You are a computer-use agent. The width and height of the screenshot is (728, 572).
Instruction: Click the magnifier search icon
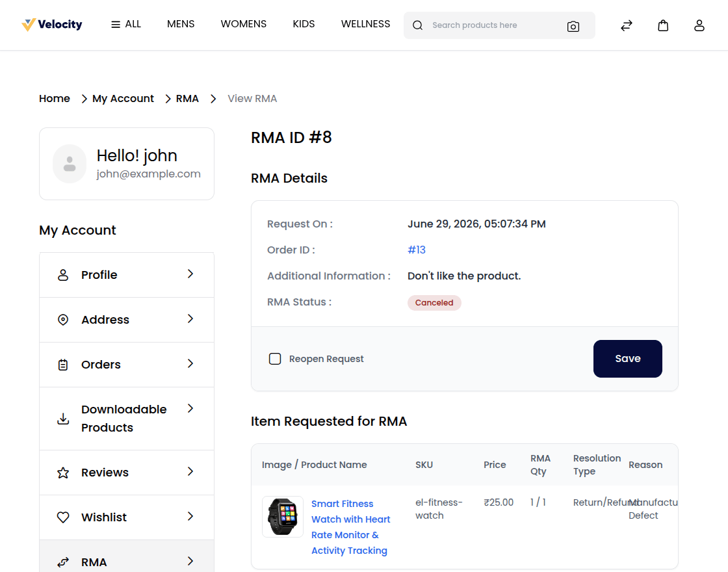[417, 25]
